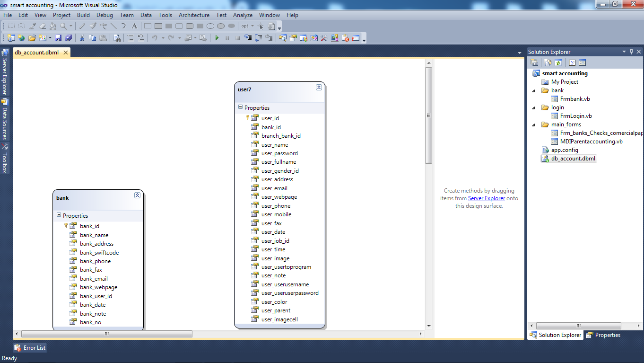Click the Cut scissors icon
This screenshot has height=363, width=644.
click(82, 38)
